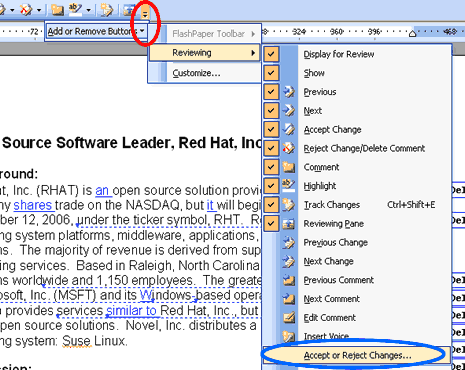The width and height of the screenshot is (465, 370).
Task: Uncheck the Display for Review checkbox
Action: point(271,54)
